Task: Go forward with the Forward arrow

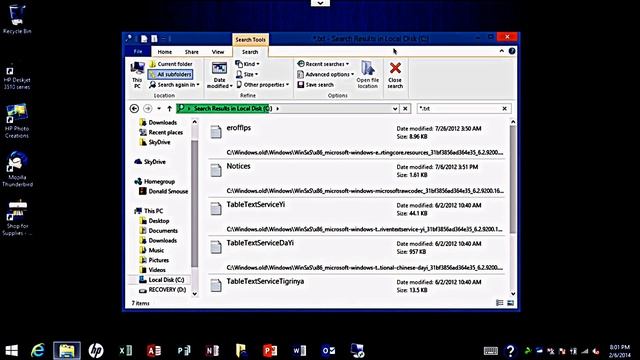Action: pyautogui.click(x=148, y=109)
